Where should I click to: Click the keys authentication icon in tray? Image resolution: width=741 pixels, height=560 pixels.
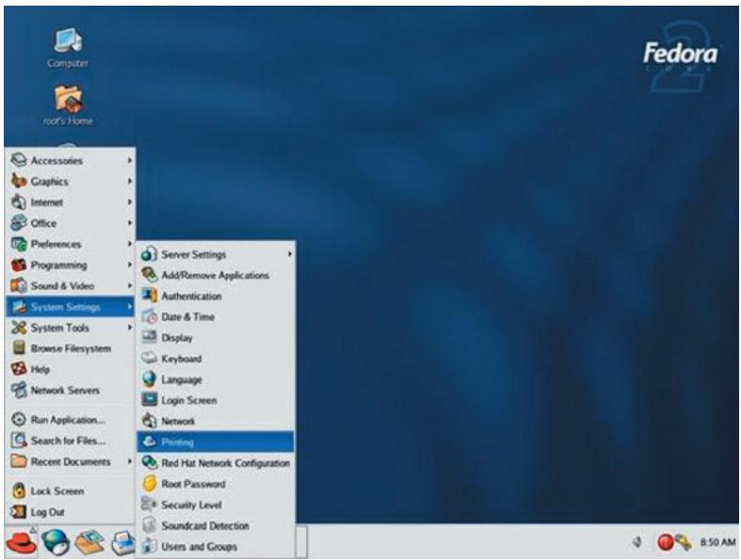(683, 542)
